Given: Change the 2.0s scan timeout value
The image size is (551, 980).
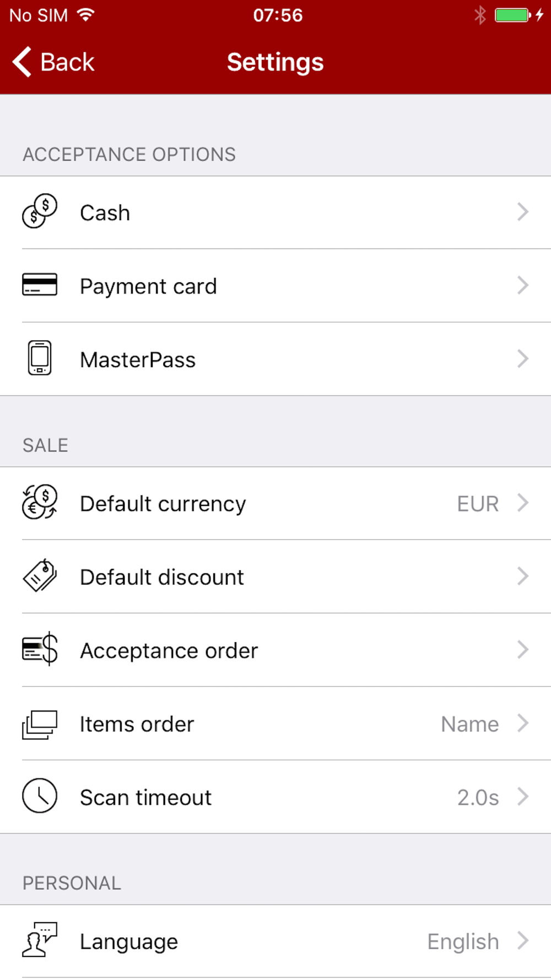Looking at the screenshot, I should (478, 797).
